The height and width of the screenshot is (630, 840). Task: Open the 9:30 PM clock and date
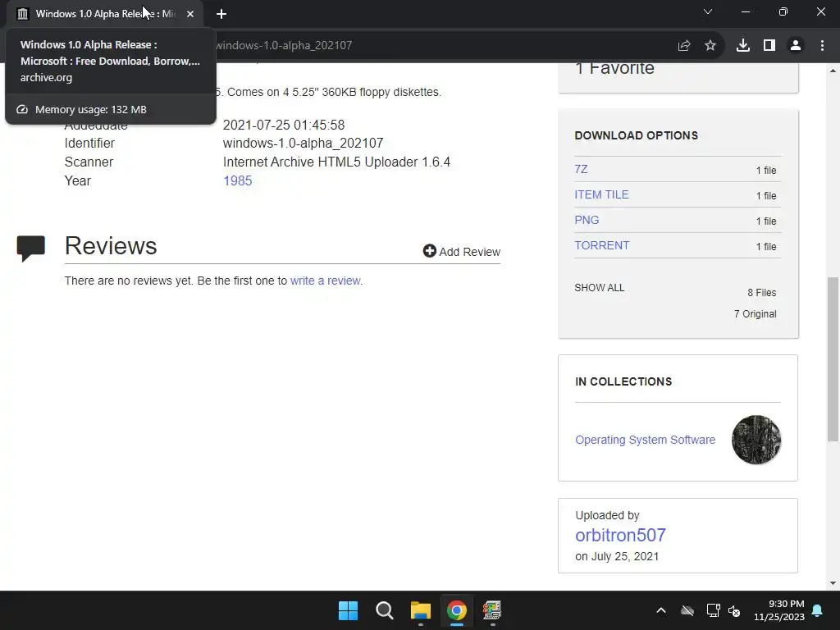pyautogui.click(x=779, y=610)
